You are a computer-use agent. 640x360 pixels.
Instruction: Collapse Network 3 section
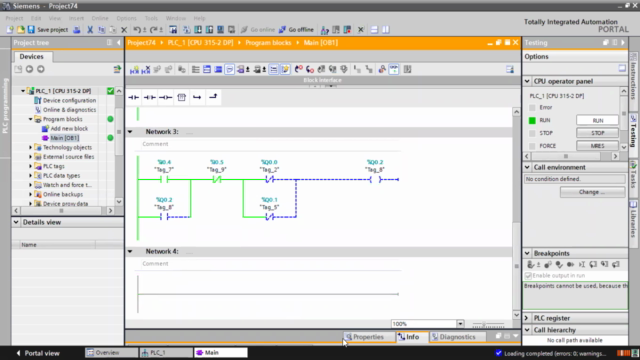click(130, 132)
